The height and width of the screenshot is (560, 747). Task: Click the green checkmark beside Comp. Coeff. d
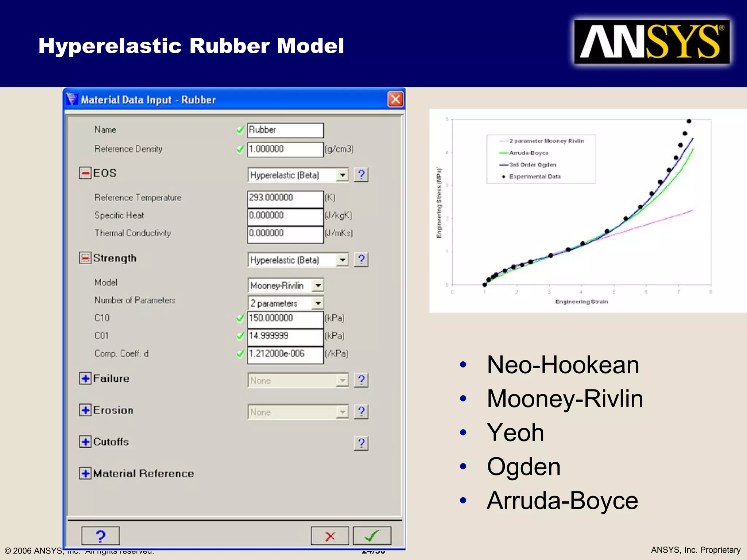240,354
